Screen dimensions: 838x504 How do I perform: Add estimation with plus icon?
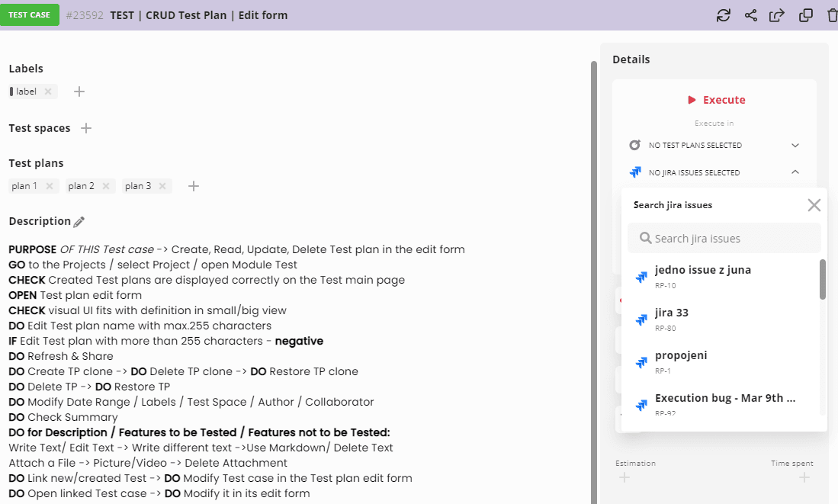(x=624, y=477)
